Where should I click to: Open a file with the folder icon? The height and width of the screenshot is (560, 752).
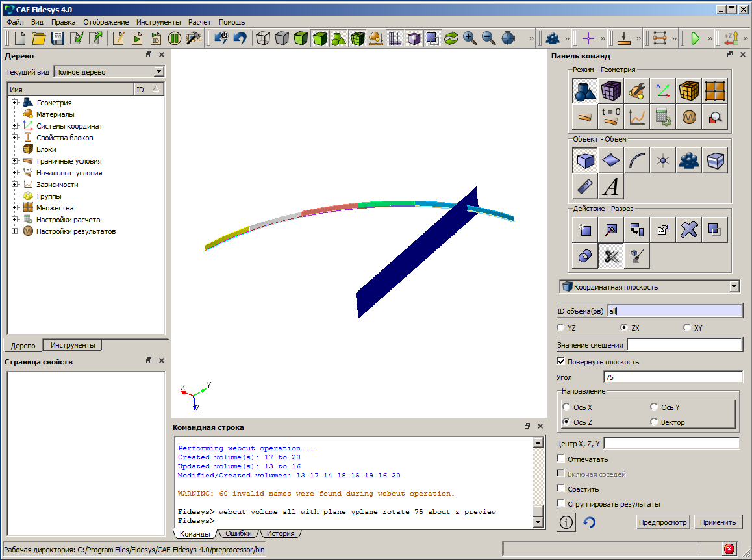(x=39, y=38)
